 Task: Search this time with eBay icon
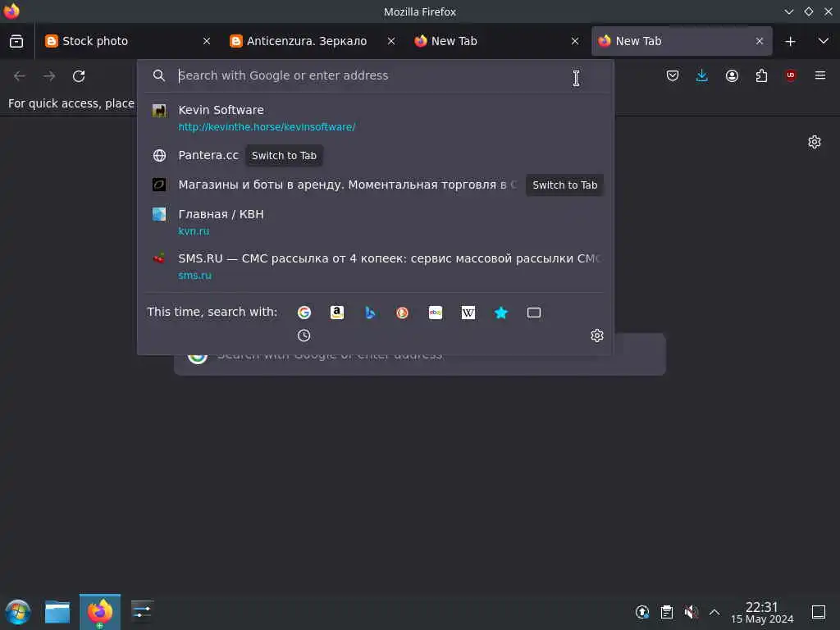point(436,313)
